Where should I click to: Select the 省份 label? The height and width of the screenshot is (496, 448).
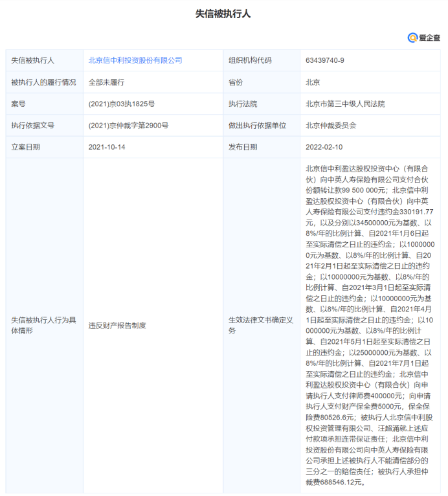(236, 82)
